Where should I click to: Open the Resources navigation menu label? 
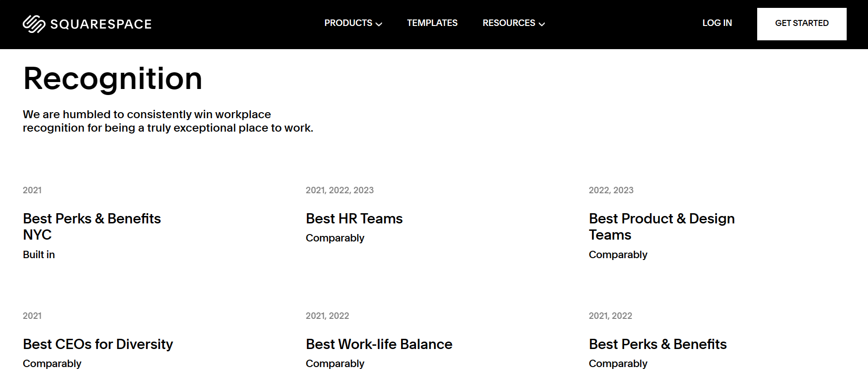[x=508, y=23]
